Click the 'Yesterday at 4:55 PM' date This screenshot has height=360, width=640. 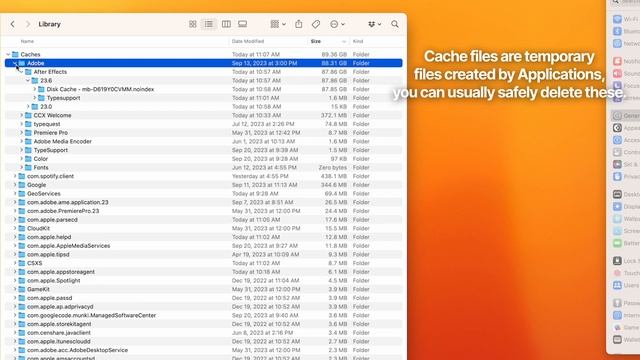coord(260,176)
